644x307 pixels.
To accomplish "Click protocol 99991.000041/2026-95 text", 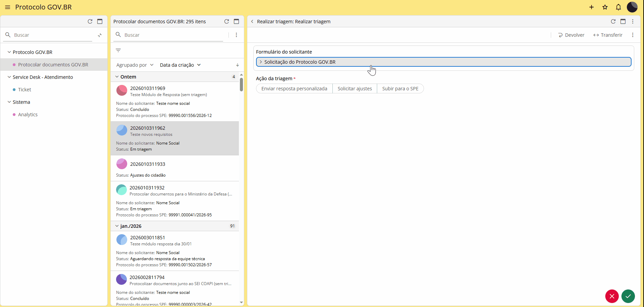I will [x=190, y=215].
